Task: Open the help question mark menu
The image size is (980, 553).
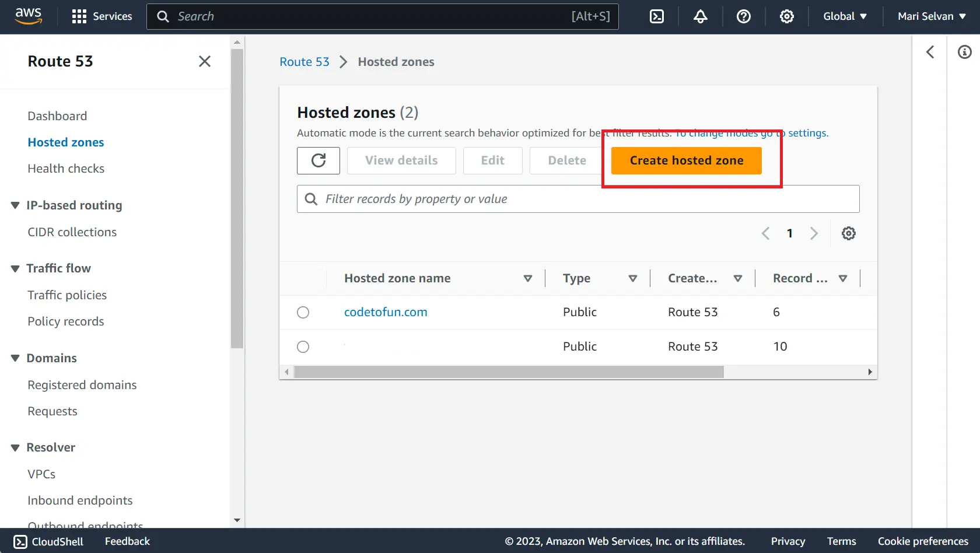Action: pyautogui.click(x=744, y=16)
